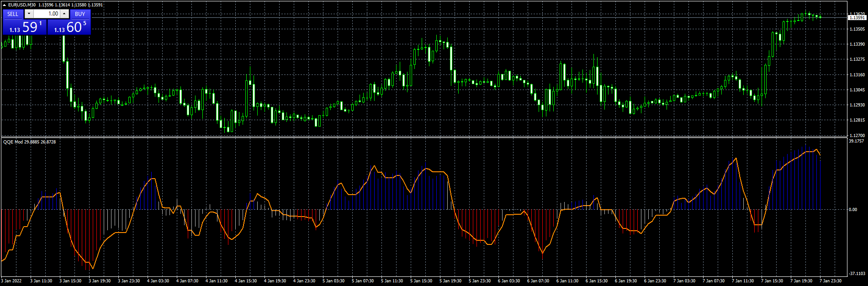Click the 5 Jan 07:30 time label

point(363,281)
